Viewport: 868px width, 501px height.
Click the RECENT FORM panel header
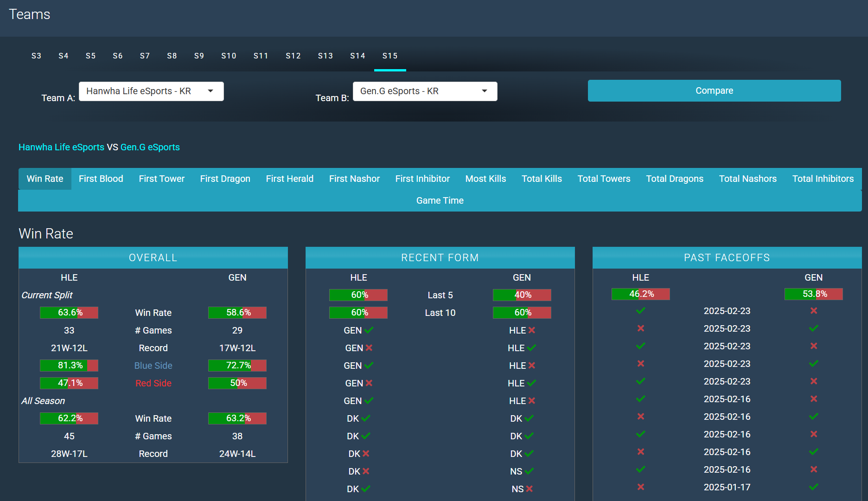440,257
